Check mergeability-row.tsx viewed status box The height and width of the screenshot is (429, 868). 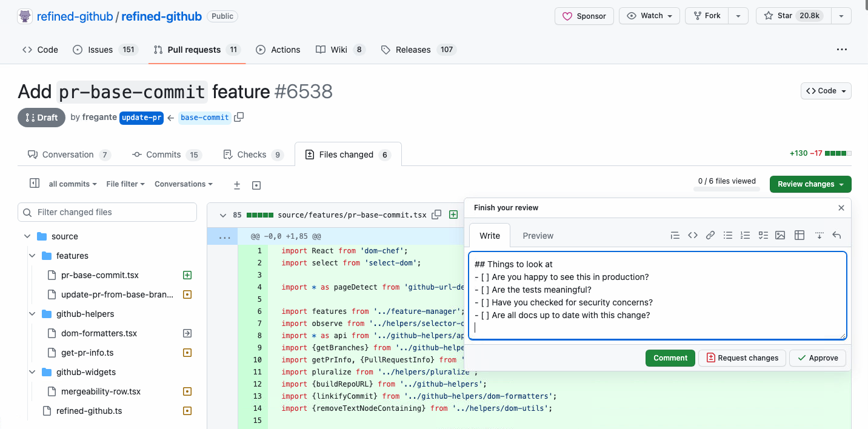coord(187,391)
